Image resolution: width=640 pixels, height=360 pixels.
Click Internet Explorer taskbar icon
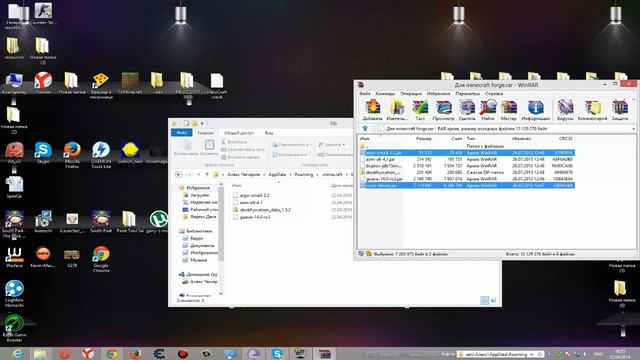(x=17, y=354)
